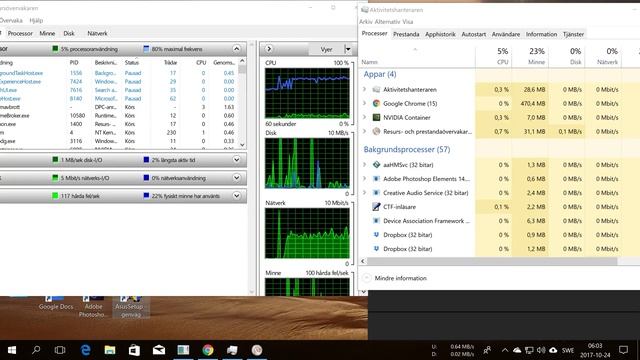Viewport: 640px width, 360px height.
Task: Expand NVIDIA Container process row
Action: [x=364, y=117]
